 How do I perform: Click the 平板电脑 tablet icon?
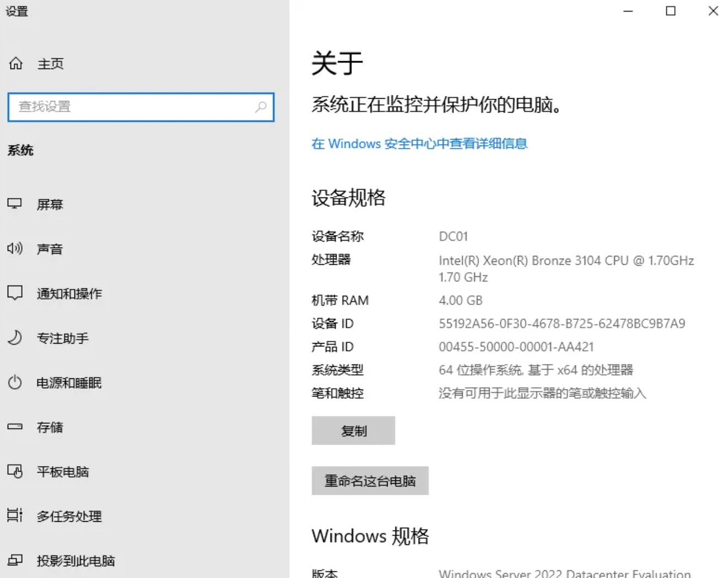point(15,472)
